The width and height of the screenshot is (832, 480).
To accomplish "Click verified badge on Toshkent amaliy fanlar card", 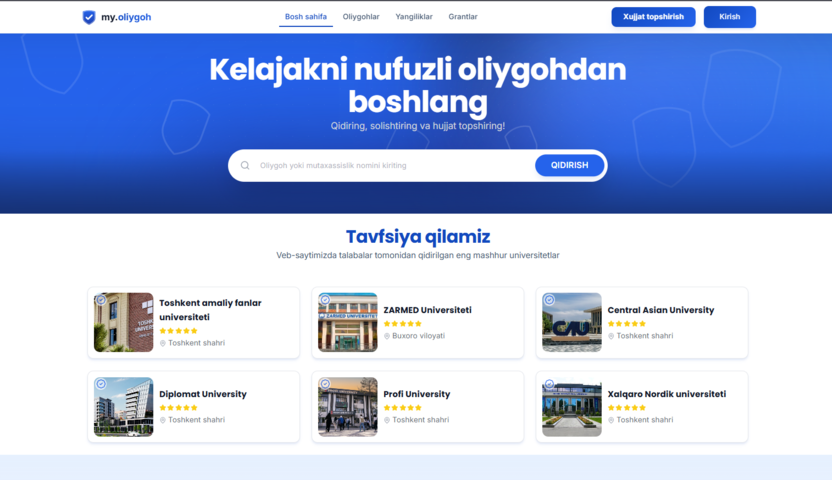I will [x=101, y=300].
